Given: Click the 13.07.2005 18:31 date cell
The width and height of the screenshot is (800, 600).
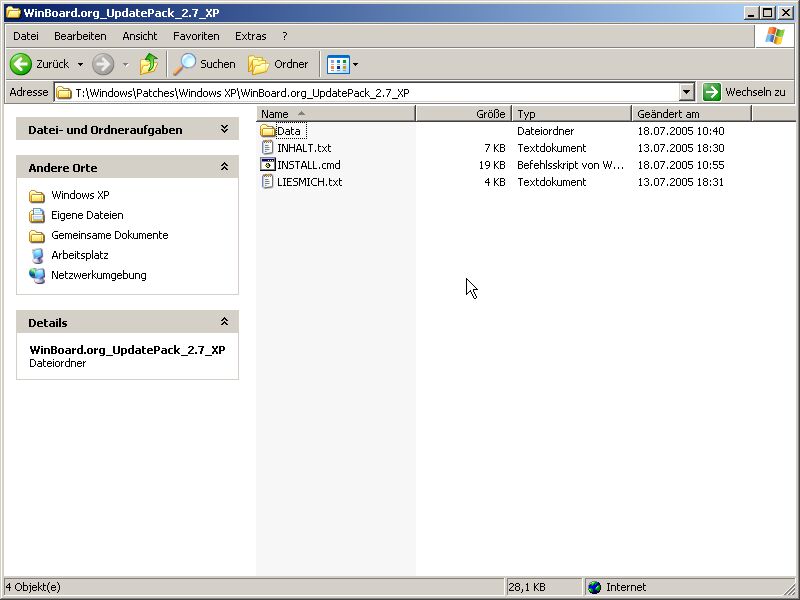Looking at the screenshot, I should [x=681, y=182].
